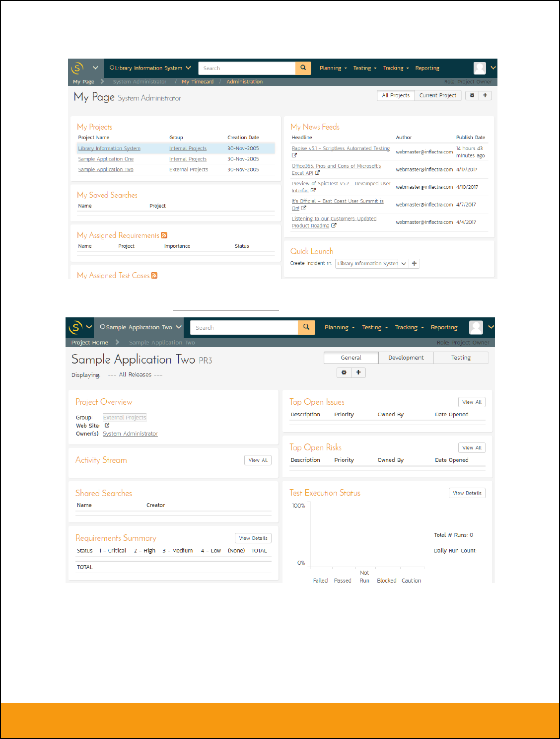Click search magnifier button on project home header
This screenshot has height=739, width=560.
(306, 327)
